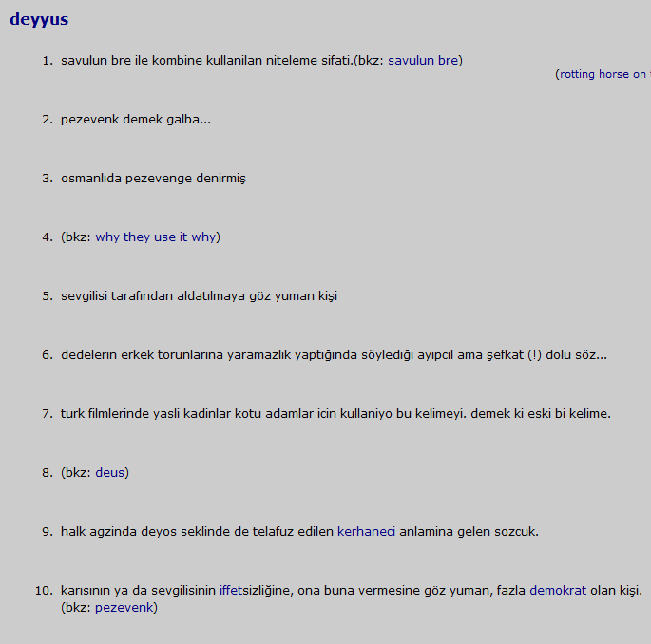Open the 'savulun bre' link
Image resolution: width=651 pixels, height=644 pixels.
point(423,60)
